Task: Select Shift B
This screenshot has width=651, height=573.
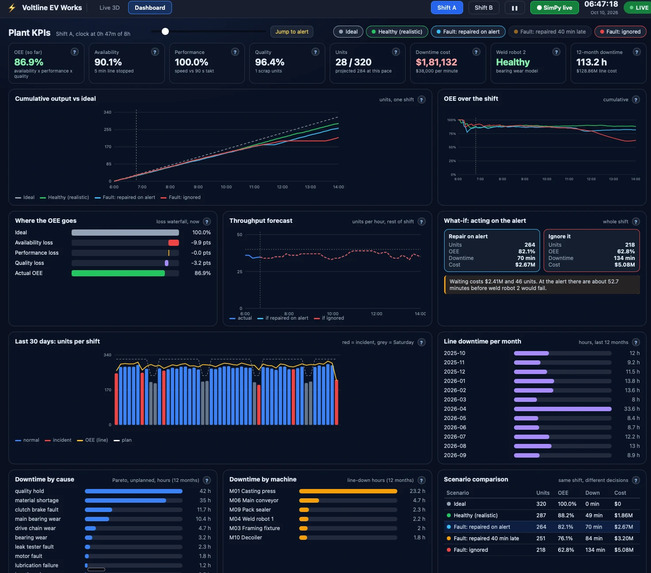Action: (484, 8)
